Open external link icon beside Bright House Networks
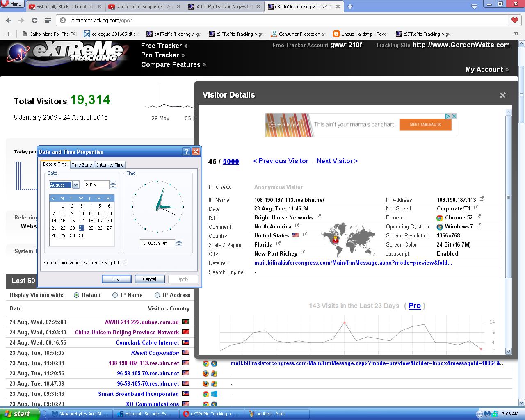525x420 pixels. point(318,217)
